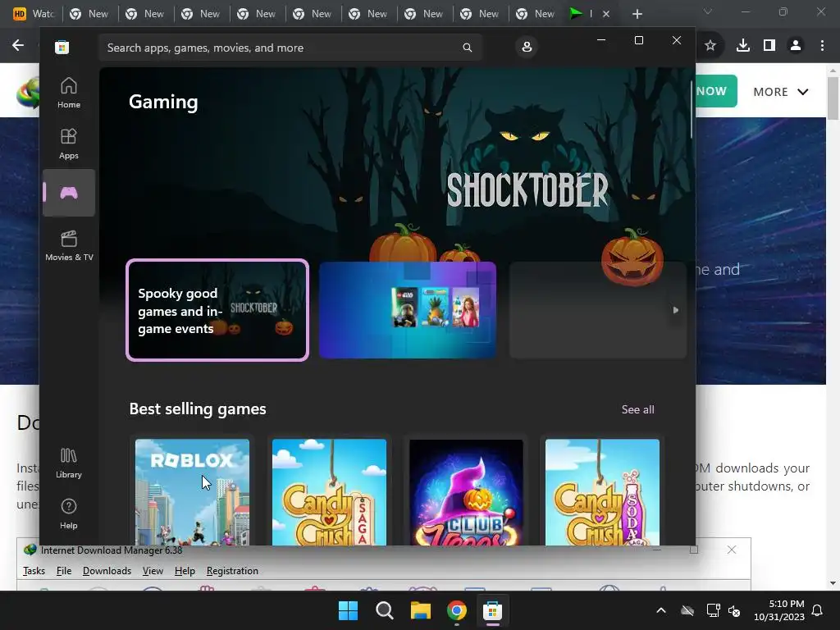Click the search magnifier in Store search box
The width and height of the screenshot is (840, 630).
tap(467, 48)
